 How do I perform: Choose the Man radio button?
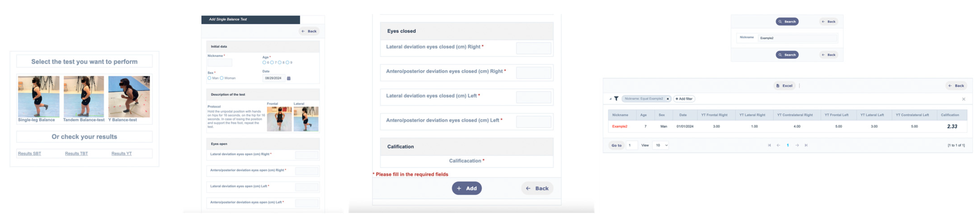(209, 78)
